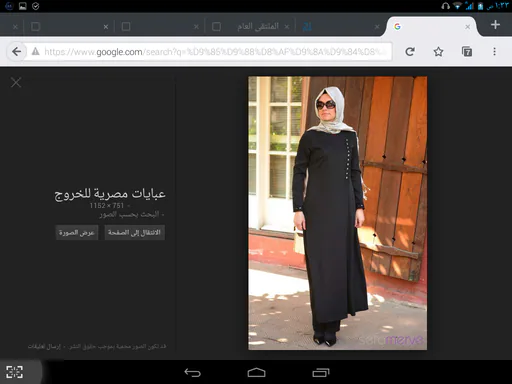Open a new tab with the plus button
This screenshot has width=512, height=384.
495,25
